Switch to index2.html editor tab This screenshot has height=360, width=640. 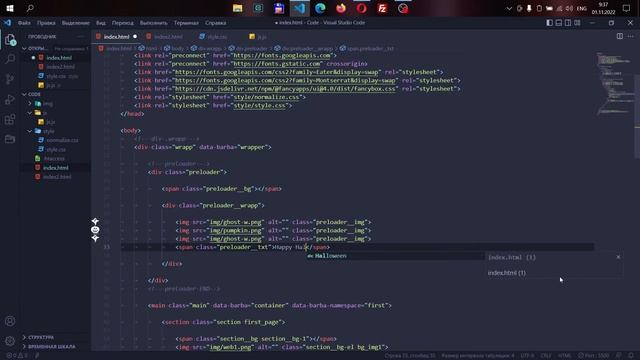coord(164,37)
